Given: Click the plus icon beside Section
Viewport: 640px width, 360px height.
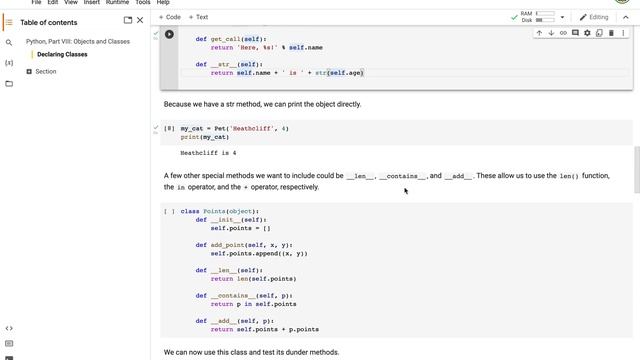Looking at the screenshot, I should 29,71.
